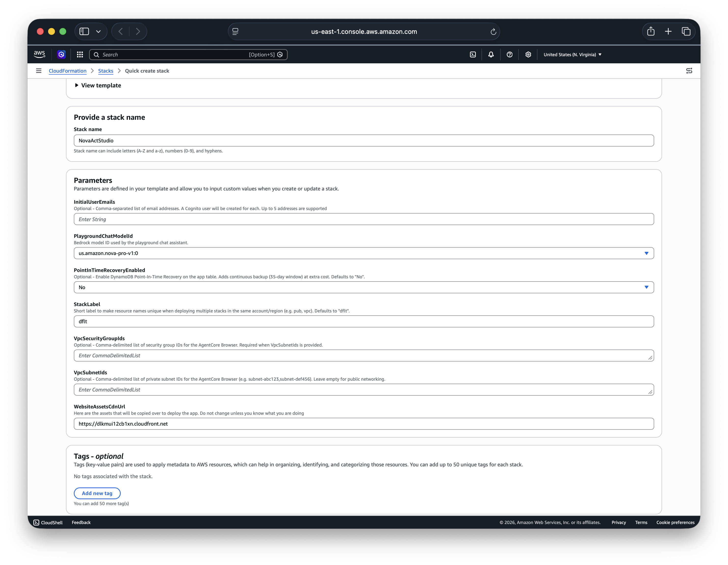728x565 pixels.
Task: Show Safari tab overview
Action: pos(686,31)
